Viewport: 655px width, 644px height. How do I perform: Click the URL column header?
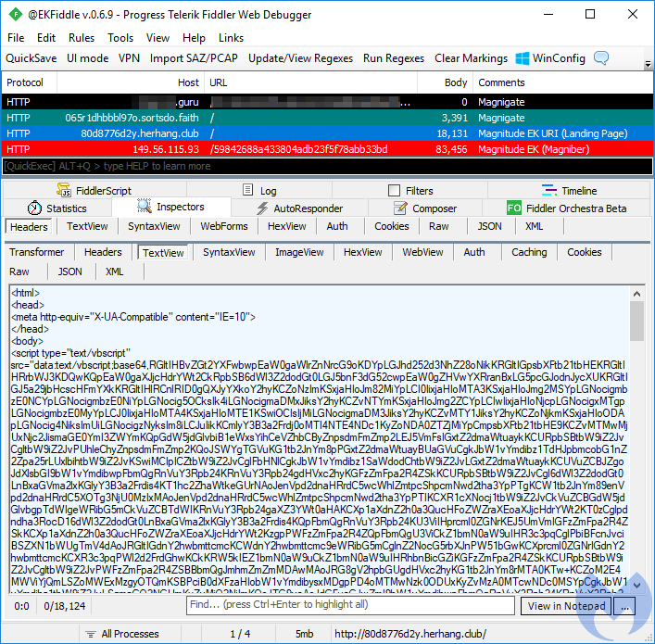click(x=310, y=82)
